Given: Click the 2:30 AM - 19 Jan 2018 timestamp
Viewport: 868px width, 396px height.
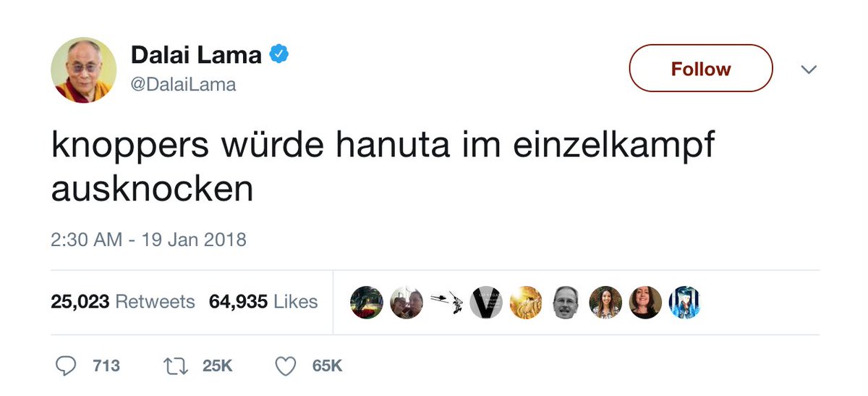Looking at the screenshot, I should pos(148,239).
